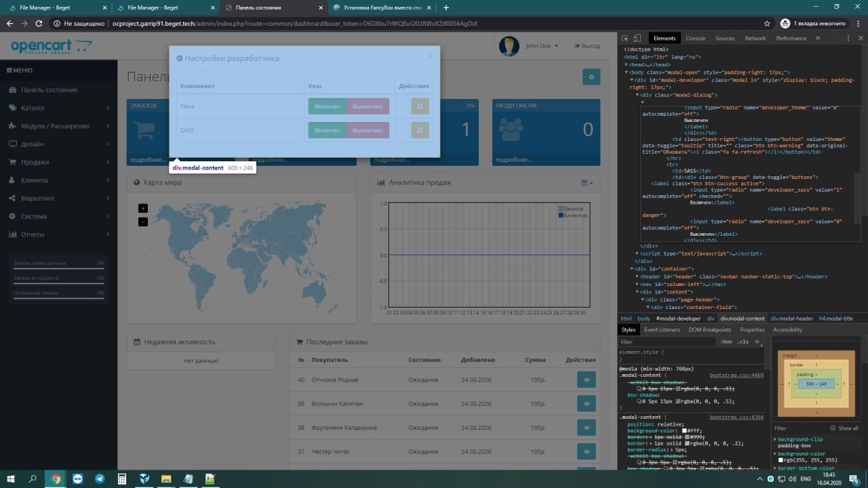Open Панель состояния in sidebar

(x=58, y=89)
